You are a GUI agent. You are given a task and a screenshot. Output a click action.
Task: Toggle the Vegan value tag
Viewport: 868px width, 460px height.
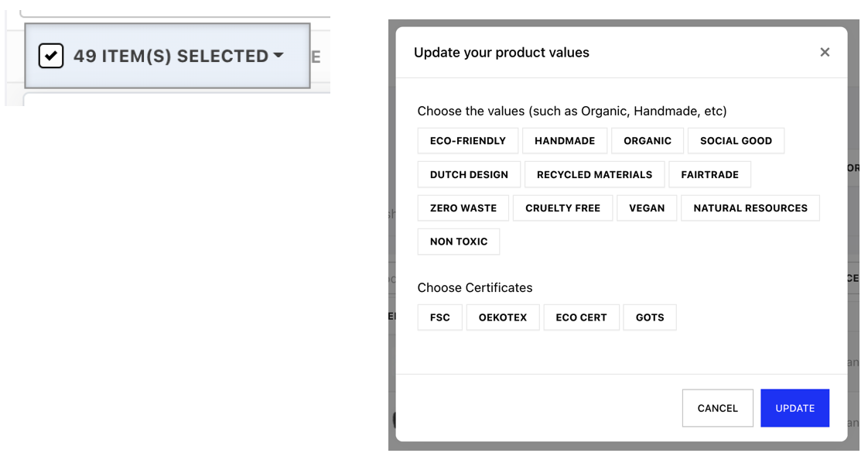coord(647,208)
